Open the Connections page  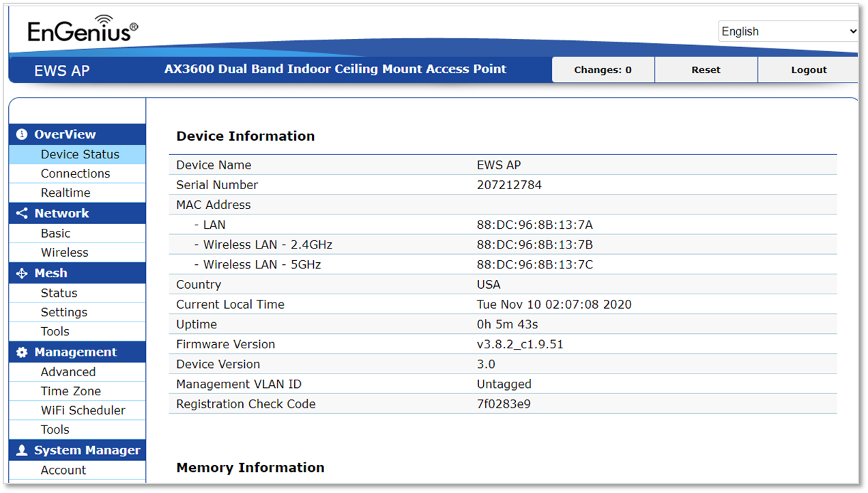pos(75,173)
